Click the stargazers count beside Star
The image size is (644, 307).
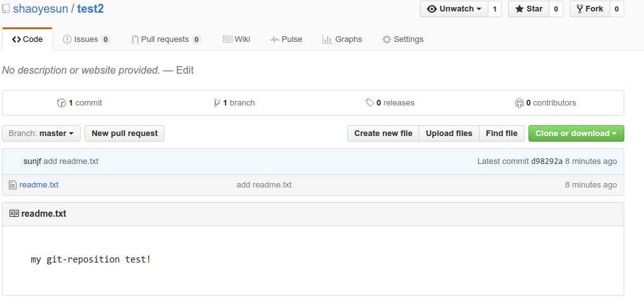coord(556,9)
